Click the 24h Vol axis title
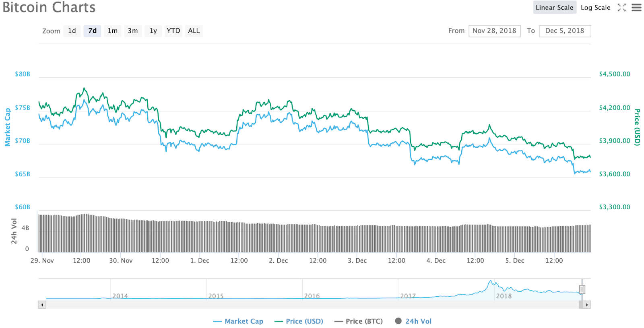The width and height of the screenshot is (644, 328). click(x=14, y=231)
